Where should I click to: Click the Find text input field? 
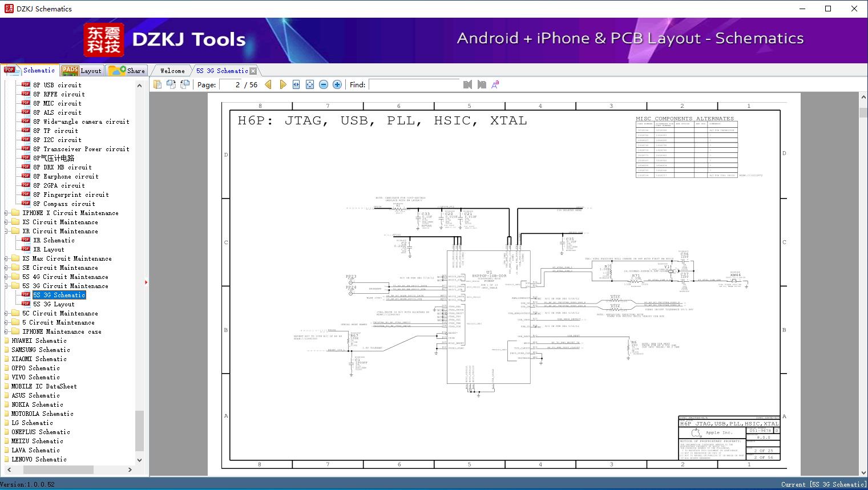(414, 84)
